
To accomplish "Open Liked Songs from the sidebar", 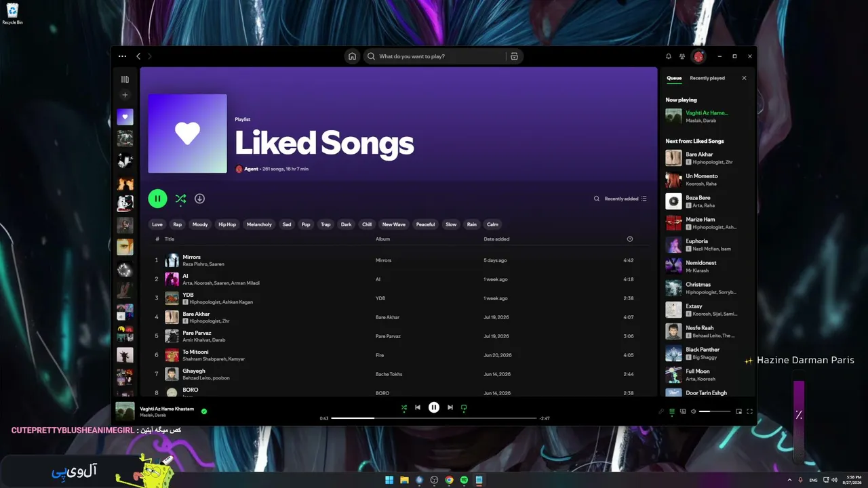I will click(x=125, y=117).
